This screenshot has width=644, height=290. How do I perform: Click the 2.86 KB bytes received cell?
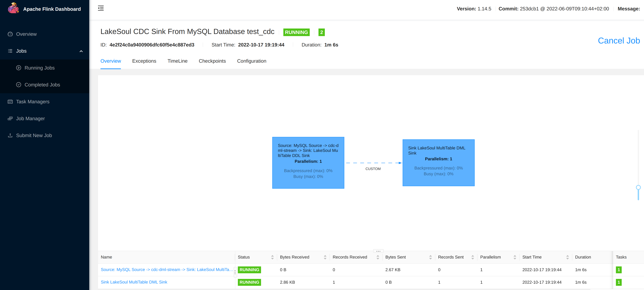(x=287, y=282)
